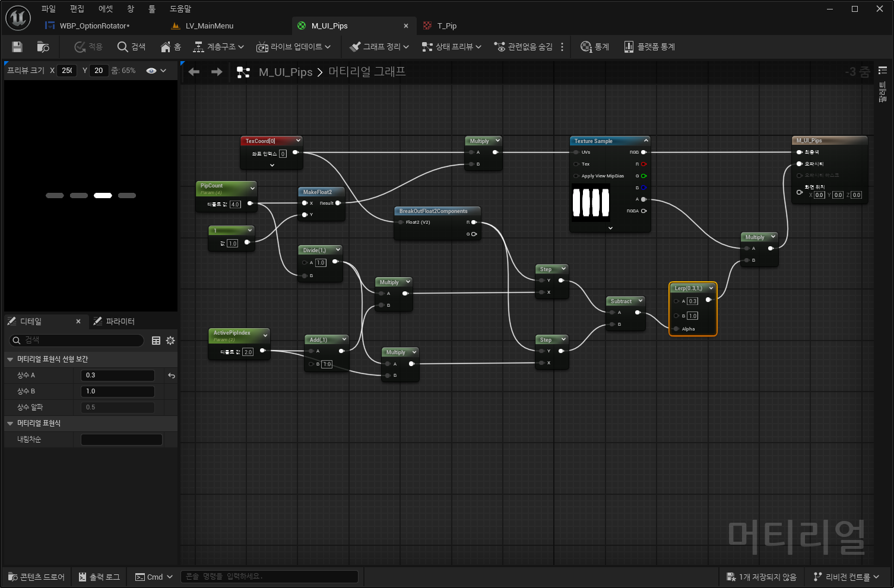Viewport: 894px width, 588px height.
Task: Go to Home (홈) in the graph
Action: [x=170, y=46]
